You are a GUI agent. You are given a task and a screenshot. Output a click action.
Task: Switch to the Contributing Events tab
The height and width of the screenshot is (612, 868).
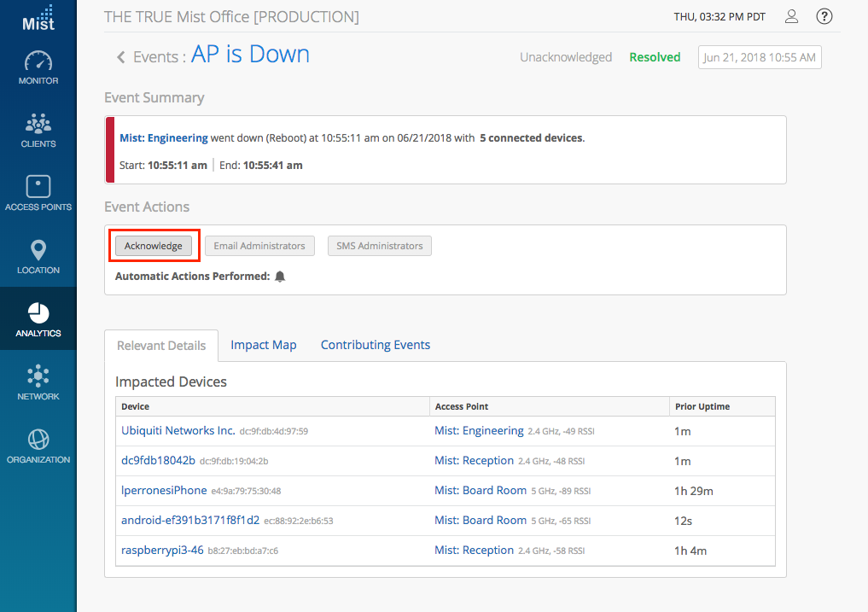click(376, 345)
